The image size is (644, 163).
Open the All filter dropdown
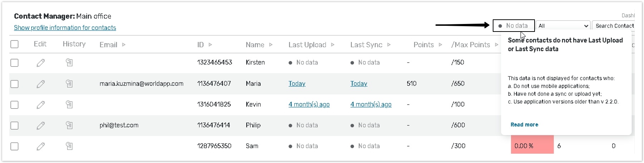[563, 26]
